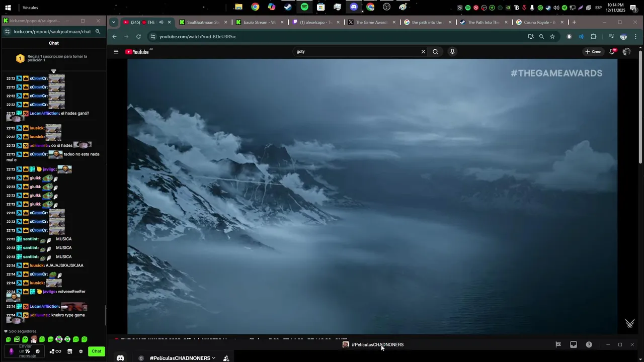Image resolution: width=644 pixels, height=362 pixels.
Task: Start YouTube voice search microphone
Action: [452, 52]
